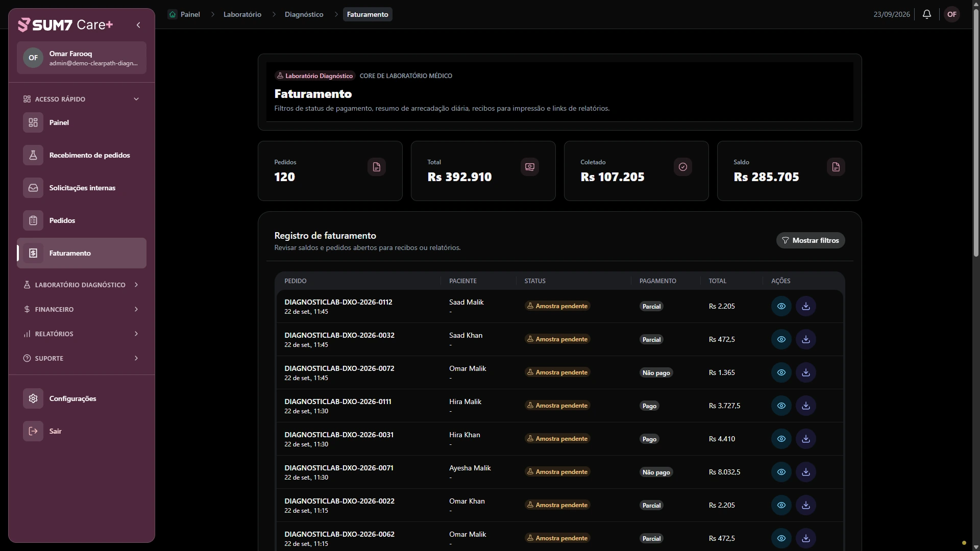Go to Diagnóstico breadcrumb link
Viewport: 980px width, 551px height.
[x=304, y=14]
